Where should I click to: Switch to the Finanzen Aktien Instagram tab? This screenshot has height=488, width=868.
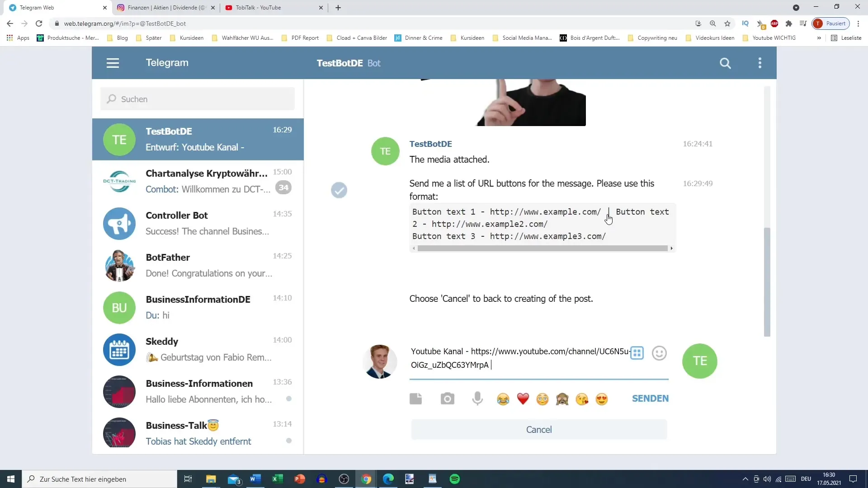(166, 8)
